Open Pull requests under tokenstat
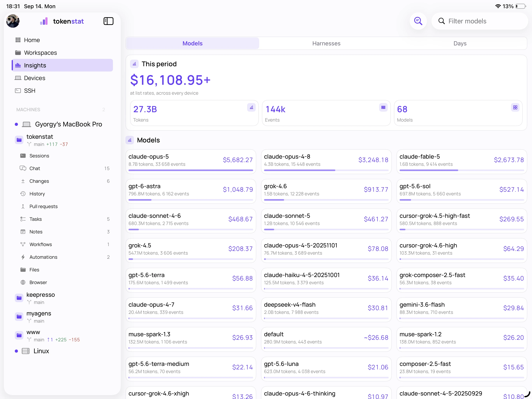 click(64, 207)
